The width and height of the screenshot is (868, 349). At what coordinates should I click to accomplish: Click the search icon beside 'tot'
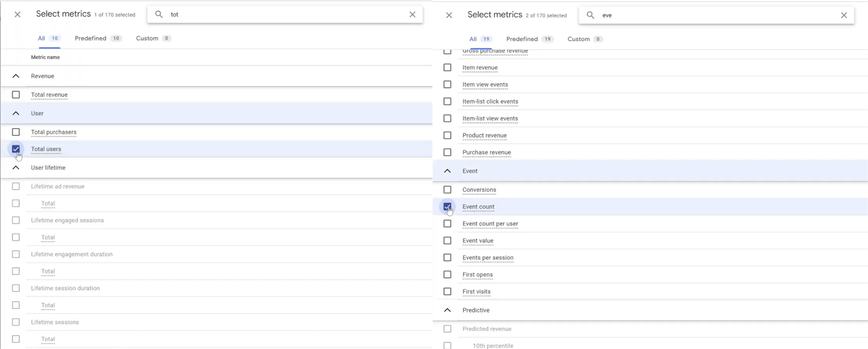pyautogui.click(x=159, y=14)
